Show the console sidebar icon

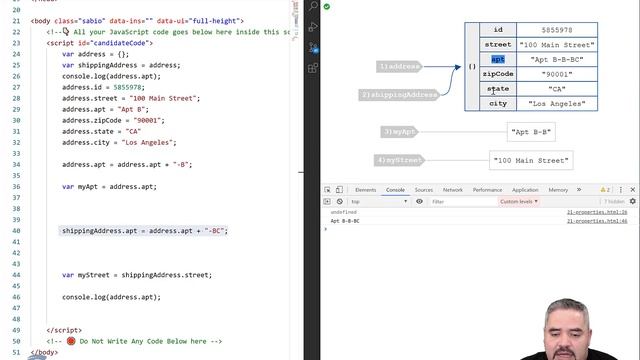point(327,201)
